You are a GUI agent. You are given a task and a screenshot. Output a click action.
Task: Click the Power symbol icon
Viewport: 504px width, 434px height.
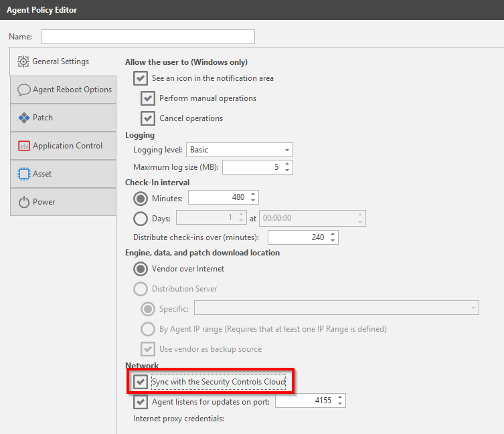point(24,202)
